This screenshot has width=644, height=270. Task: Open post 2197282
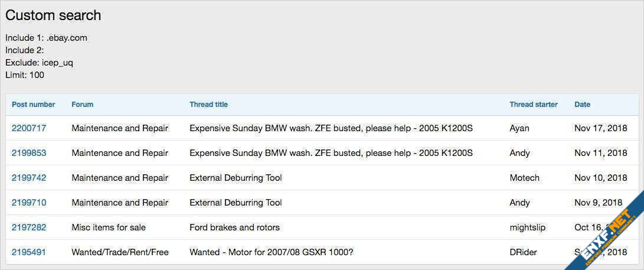click(x=29, y=227)
